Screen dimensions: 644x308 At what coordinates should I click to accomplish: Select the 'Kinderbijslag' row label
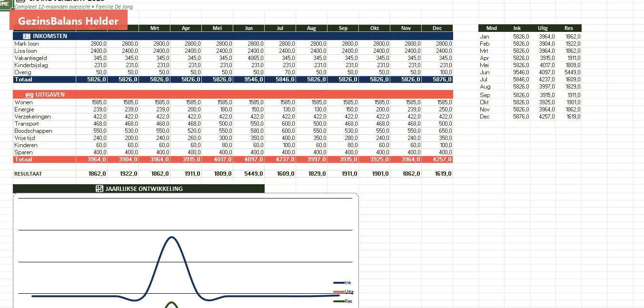[31, 65]
